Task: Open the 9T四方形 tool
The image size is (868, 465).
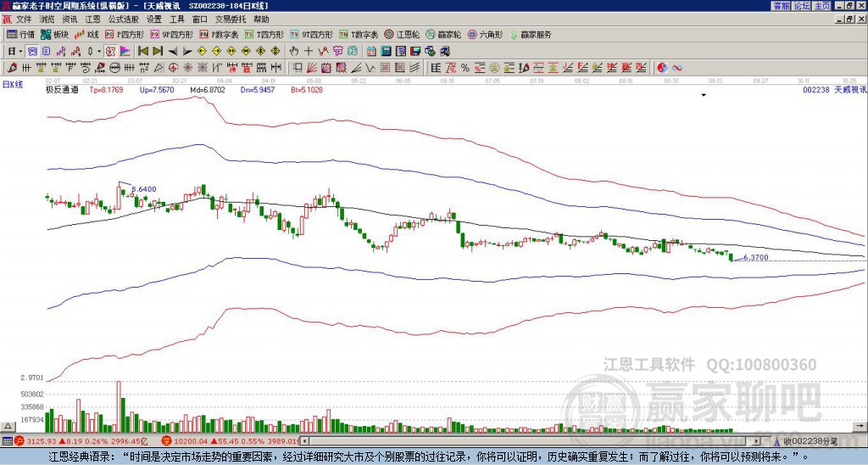Action: pyautogui.click(x=311, y=34)
